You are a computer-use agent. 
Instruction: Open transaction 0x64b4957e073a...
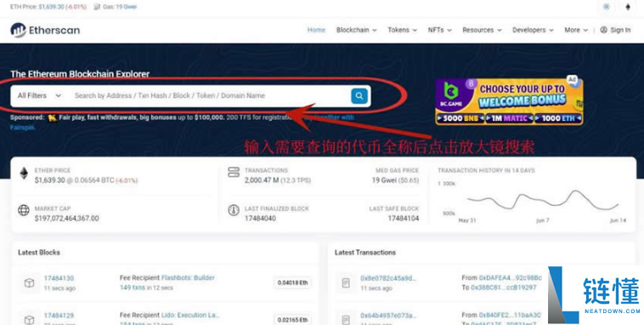(x=388, y=316)
